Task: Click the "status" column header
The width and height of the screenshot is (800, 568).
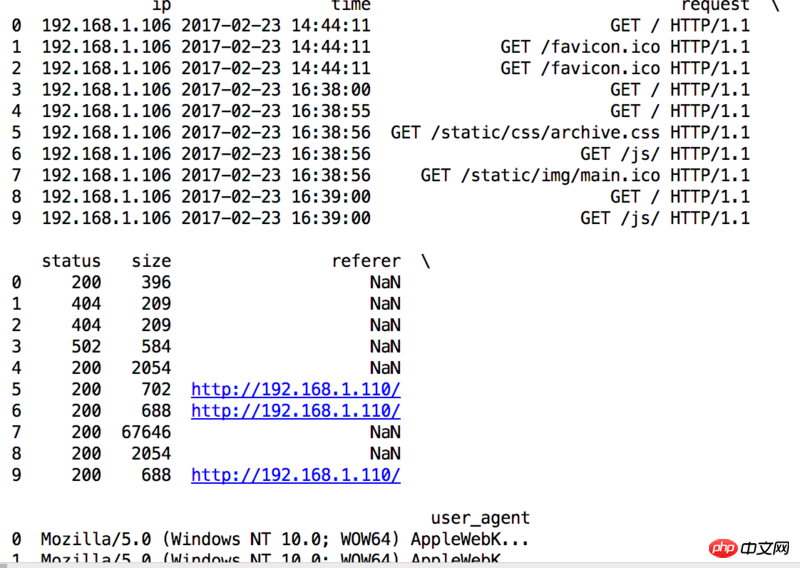Action: pos(71,261)
